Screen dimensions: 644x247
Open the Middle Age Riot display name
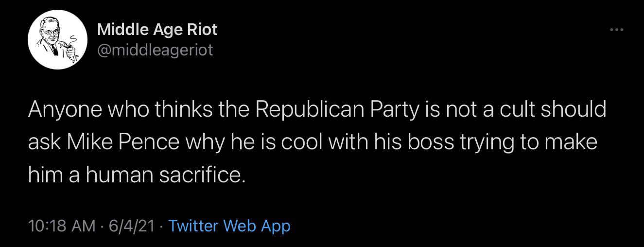[x=157, y=30]
